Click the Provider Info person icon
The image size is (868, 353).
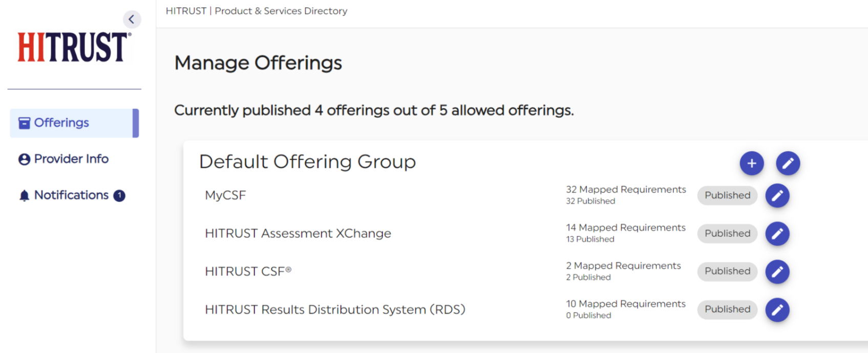pos(24,159)
